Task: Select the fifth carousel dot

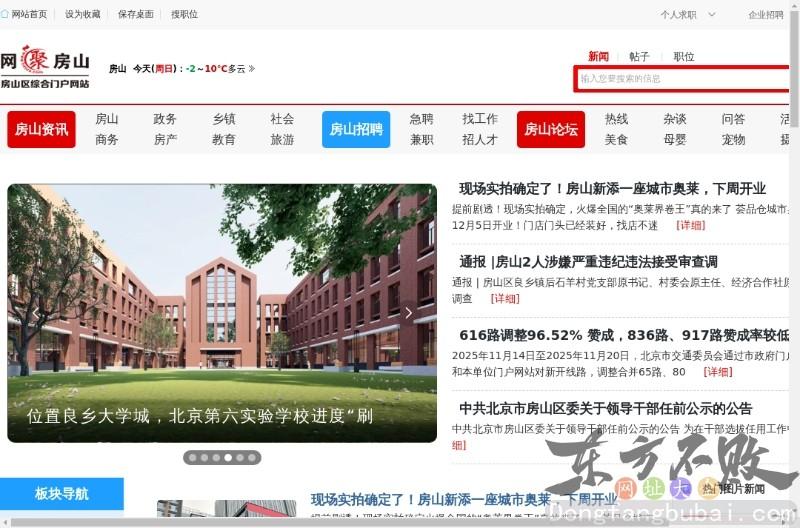Action: pos(240,458)
